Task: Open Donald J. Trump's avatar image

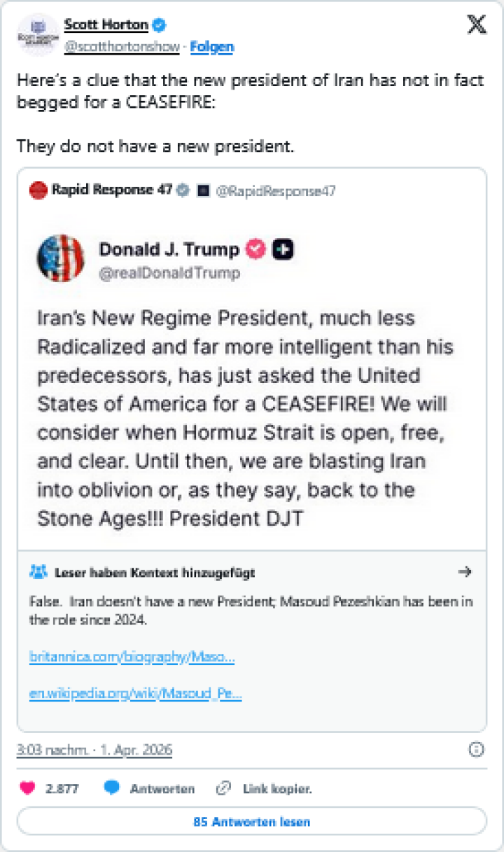Action: 61,256
